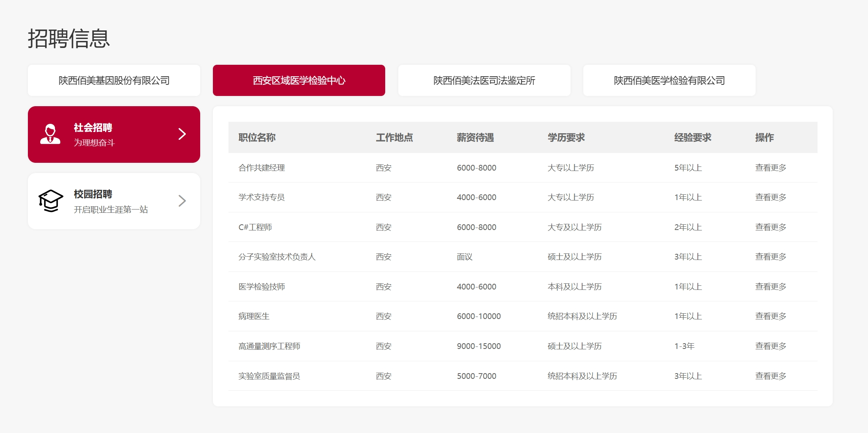View more details for 病理医生
This screenshot has width=868, height=433.
click(771, 316)
